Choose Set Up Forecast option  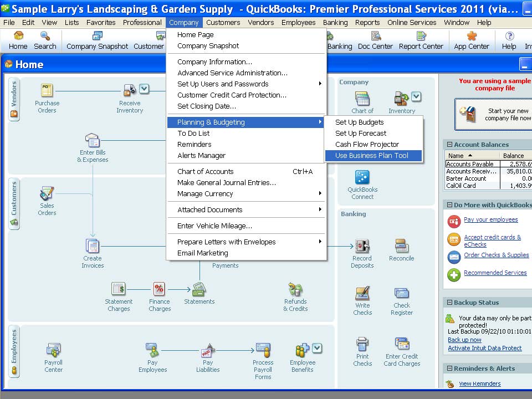click(374, 134)
